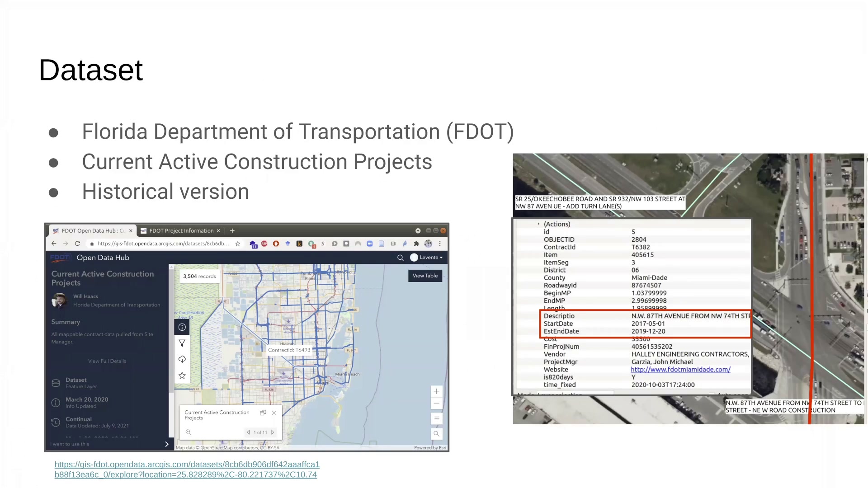Open the map legend list icon
Viewport: 868px width, 488px height.
(436, 418)
